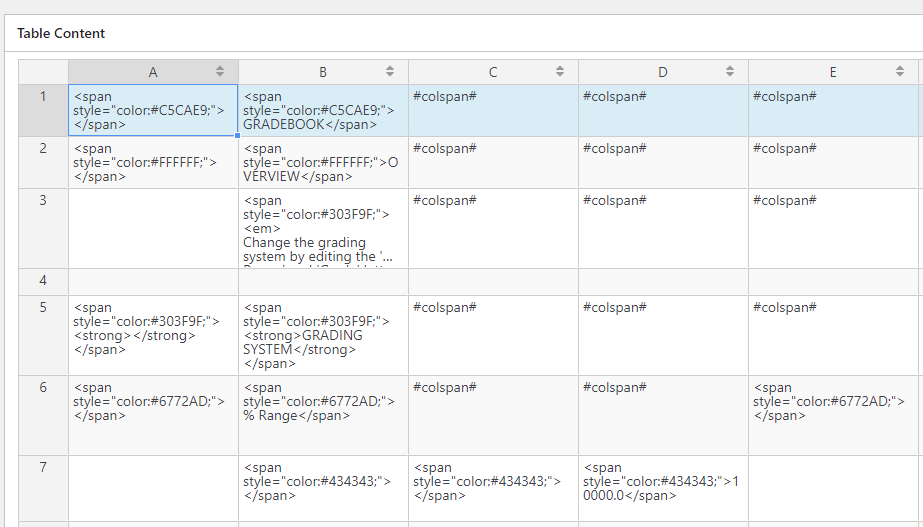923x527 pixels.
Task: Click cell D6 with #colspan#
Action: [663, 415]
